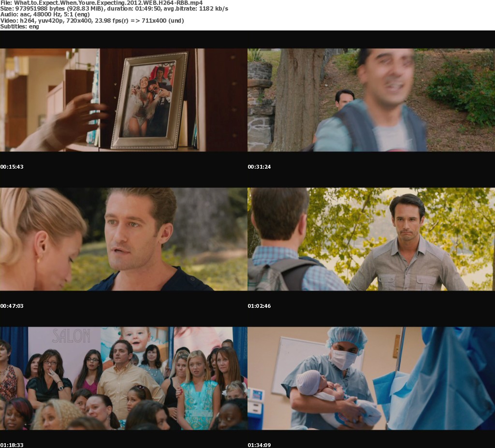The height and width of the screenshot is (448, 495).
Task: Click the 00:47:03 timestamp label
Action: [12, 306]
